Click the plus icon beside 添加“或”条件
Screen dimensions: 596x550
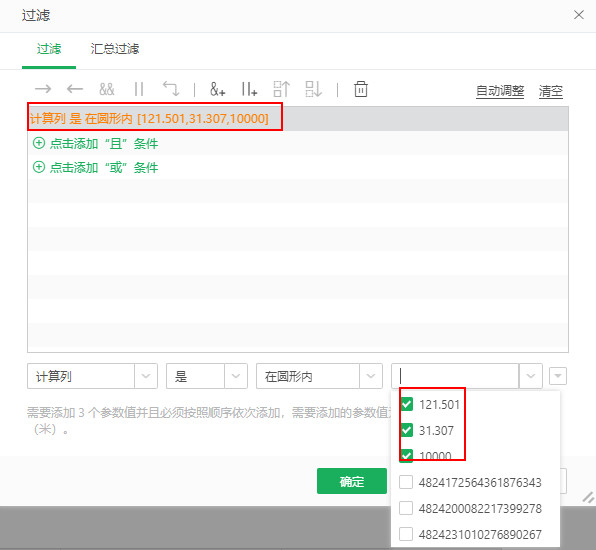[x=39, y=167]
